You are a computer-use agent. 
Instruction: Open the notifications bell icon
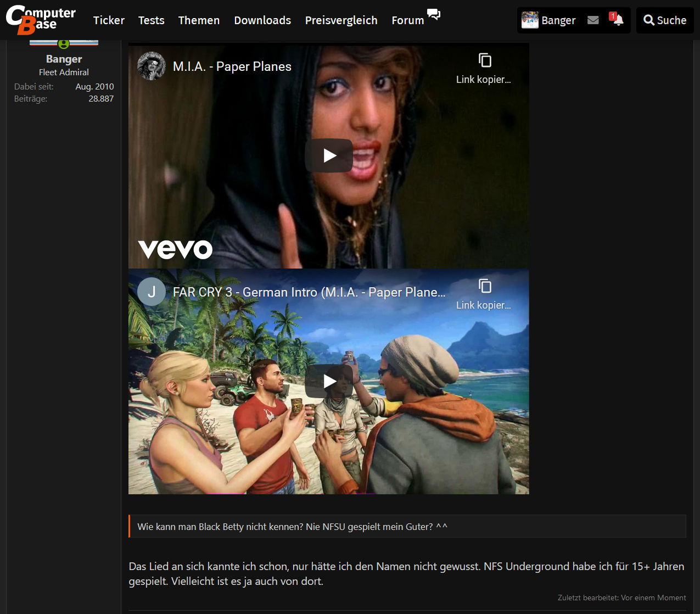[617, 20]
